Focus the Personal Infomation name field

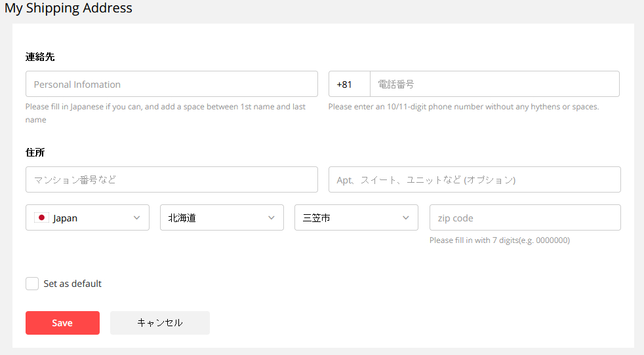(x=172, y=84)
